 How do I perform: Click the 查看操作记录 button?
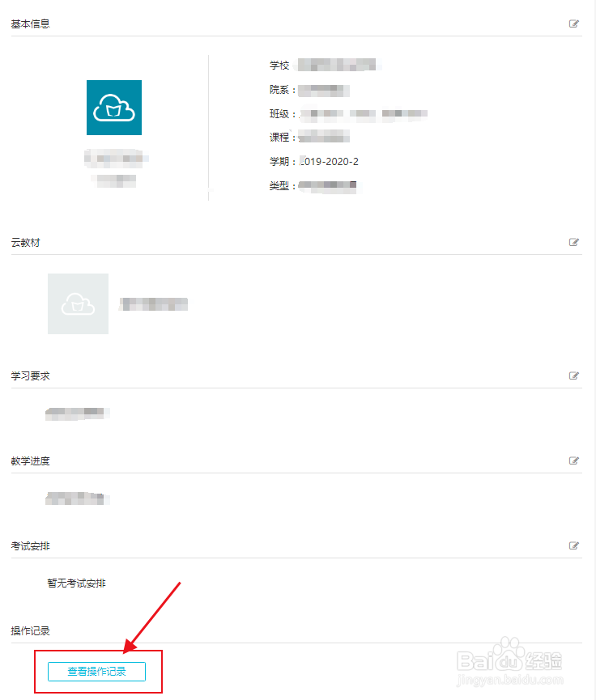pyautogui.click(x=96, y=672)
